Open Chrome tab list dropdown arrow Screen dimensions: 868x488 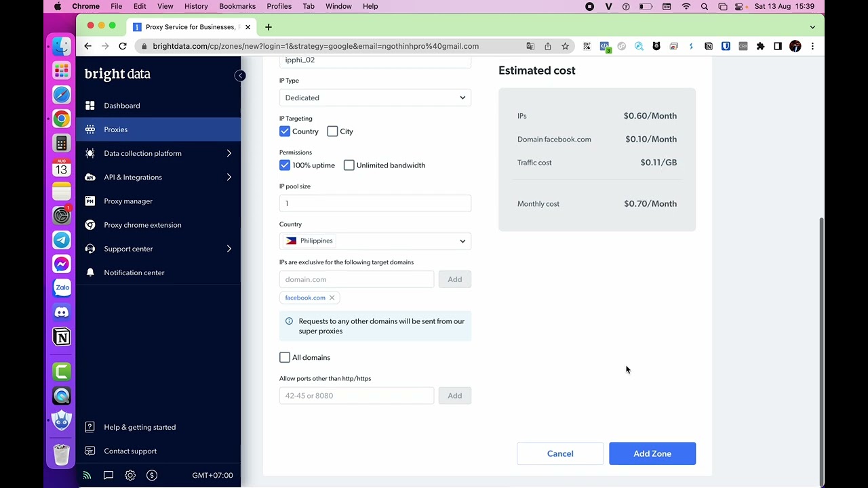812,27
